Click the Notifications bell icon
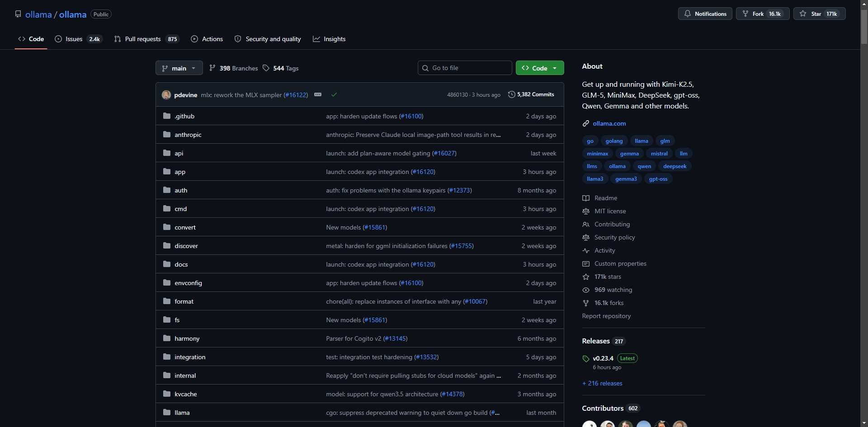The height and width of the screenshot is (427, 868). tap(687, 14)
